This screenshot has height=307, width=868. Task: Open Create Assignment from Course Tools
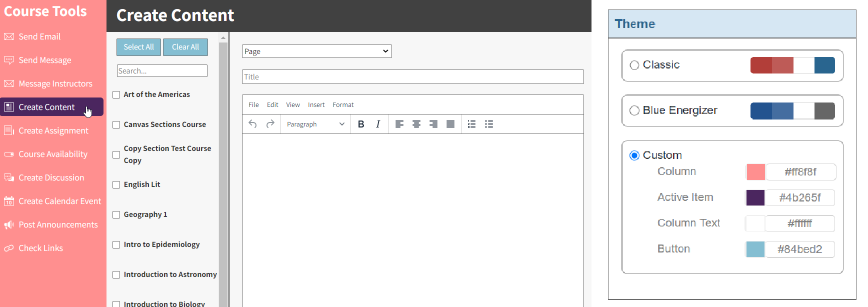point(53,130)
